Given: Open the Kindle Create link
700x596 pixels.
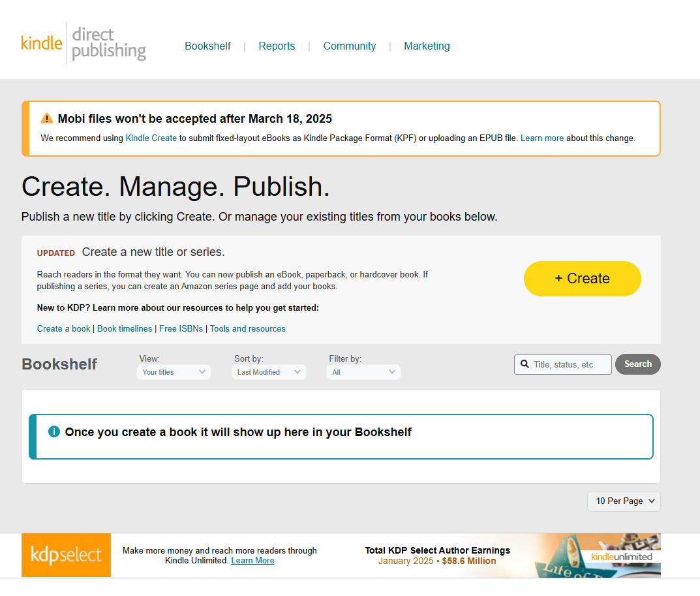Looking at the screenshot, I should [151, 138].
